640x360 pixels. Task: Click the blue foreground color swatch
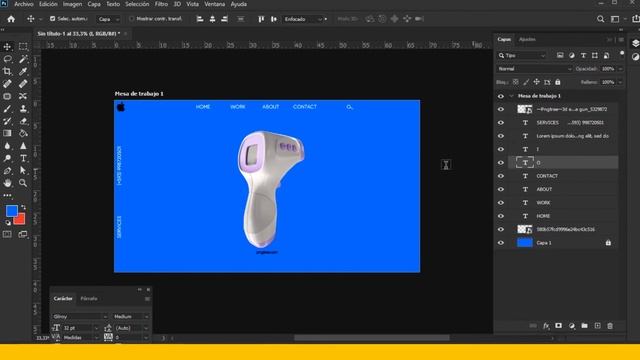pos(11,211)
